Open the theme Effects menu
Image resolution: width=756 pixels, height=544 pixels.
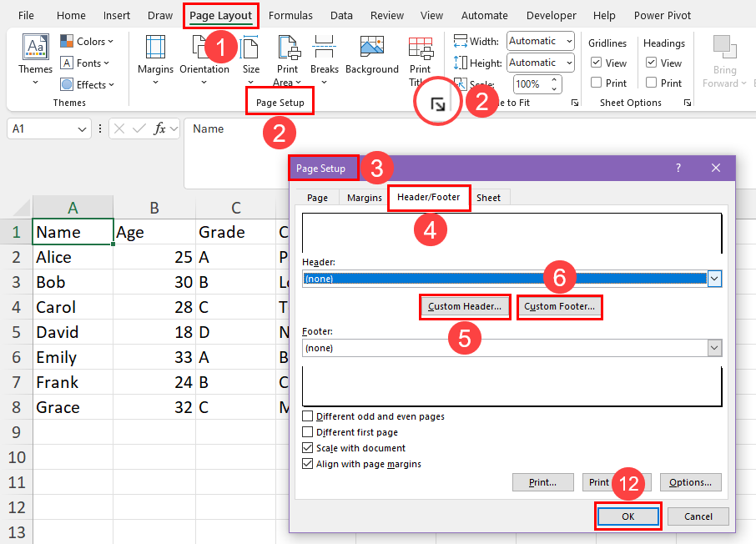(88, 85)
